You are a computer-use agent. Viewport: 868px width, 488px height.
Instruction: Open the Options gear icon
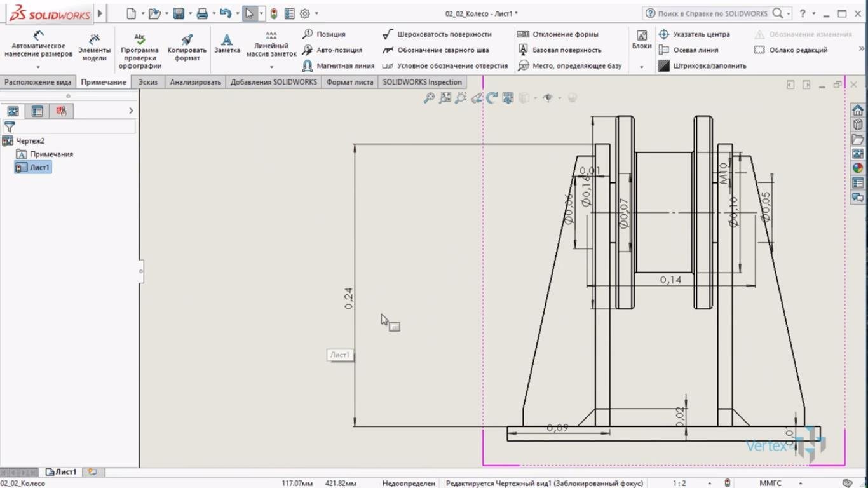pos(305,13)
